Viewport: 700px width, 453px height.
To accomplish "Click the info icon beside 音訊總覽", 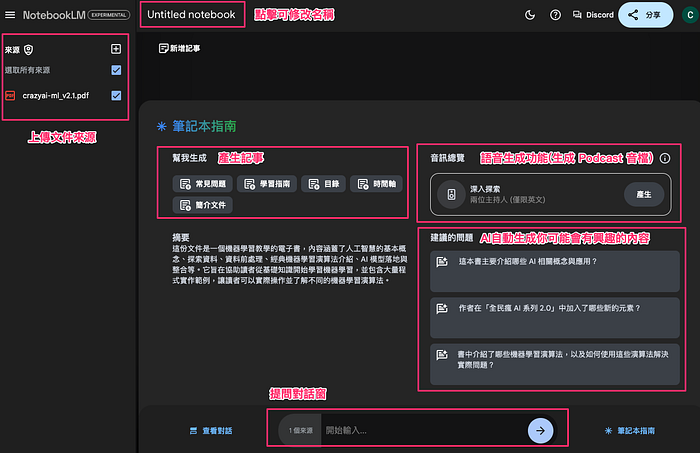I will coord(665,158).
